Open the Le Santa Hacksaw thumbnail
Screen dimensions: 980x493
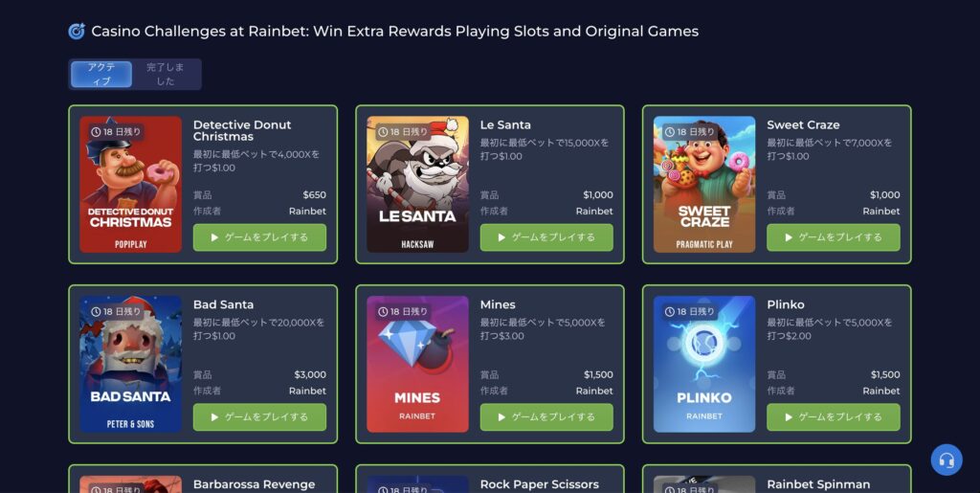click(417, 185)
